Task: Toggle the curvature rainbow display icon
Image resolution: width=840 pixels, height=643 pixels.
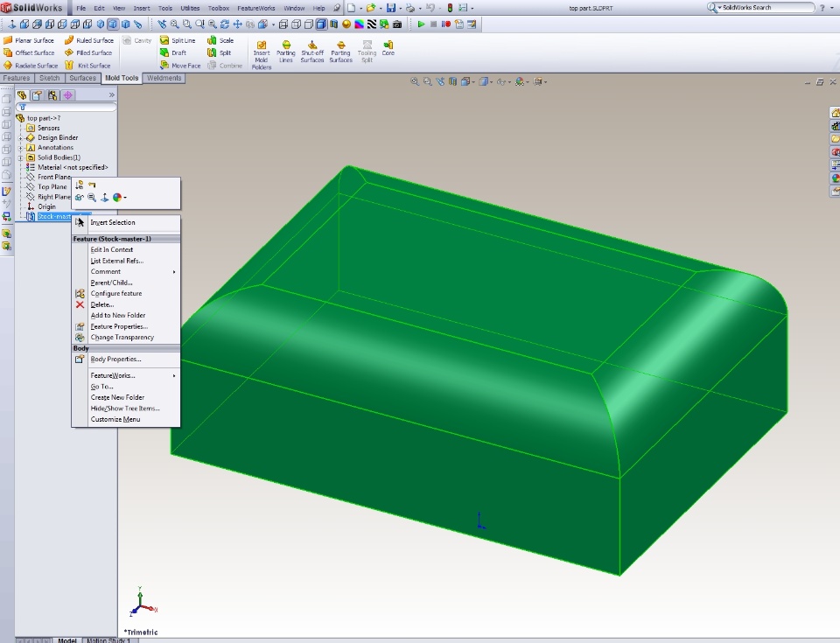Action: click(359, 24)
